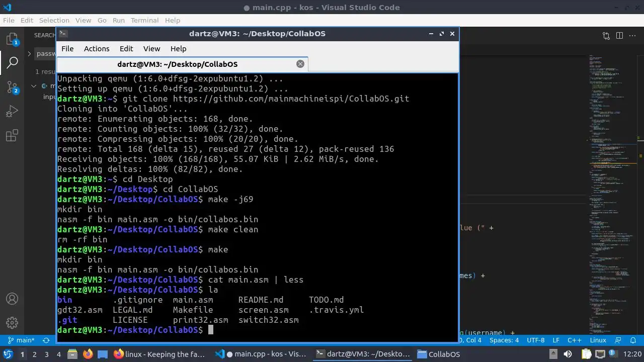The image size is (644, 362).
Task: Click the terminal prompt input line
Action: (257, 330)
